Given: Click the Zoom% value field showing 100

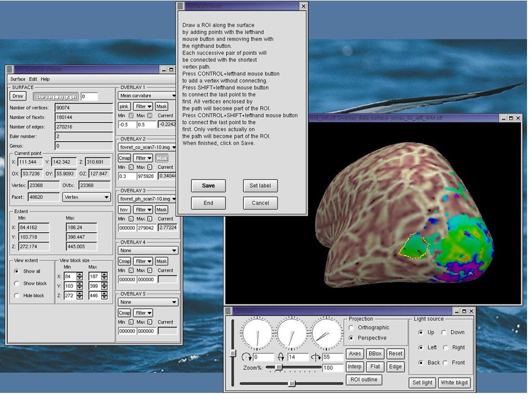Looking at the screenshot, I should click(332, 368).
